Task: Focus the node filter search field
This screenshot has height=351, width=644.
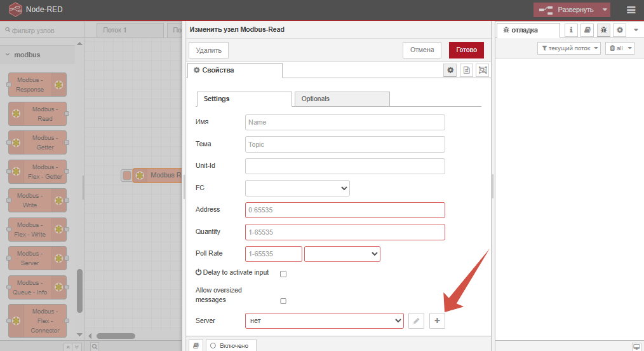Action: pos(43,31)
